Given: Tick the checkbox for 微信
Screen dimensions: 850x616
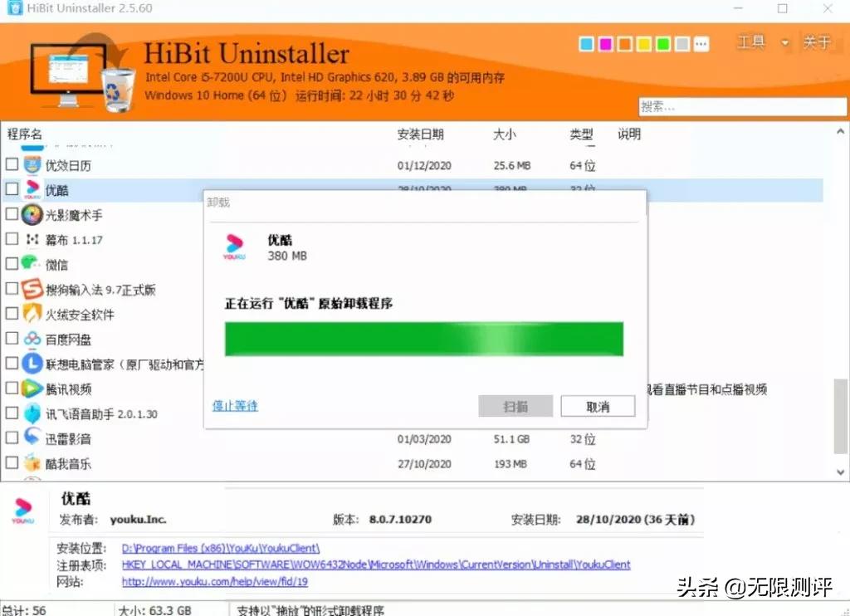Looking at the screenshot, I should click(x=12, y=263).
